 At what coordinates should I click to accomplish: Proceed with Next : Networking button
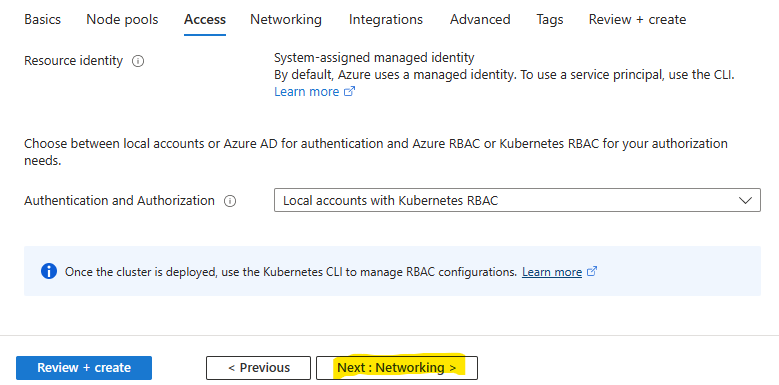[396, 368]
